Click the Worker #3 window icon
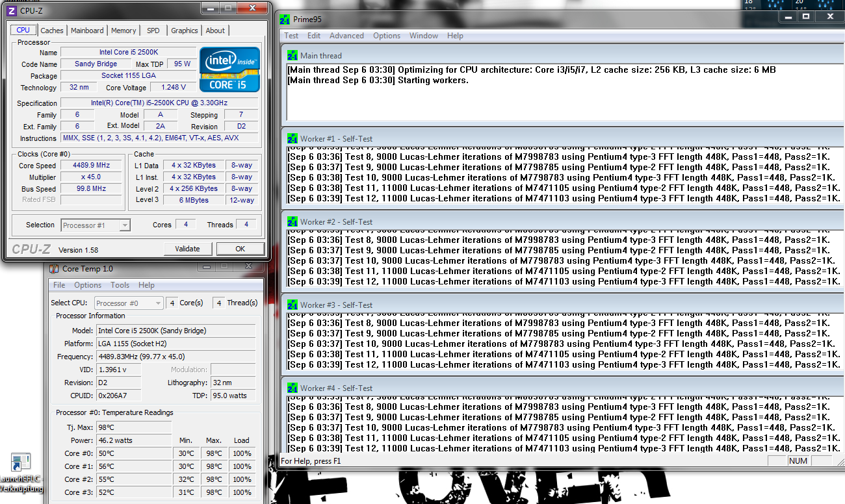 pos(292,305)
